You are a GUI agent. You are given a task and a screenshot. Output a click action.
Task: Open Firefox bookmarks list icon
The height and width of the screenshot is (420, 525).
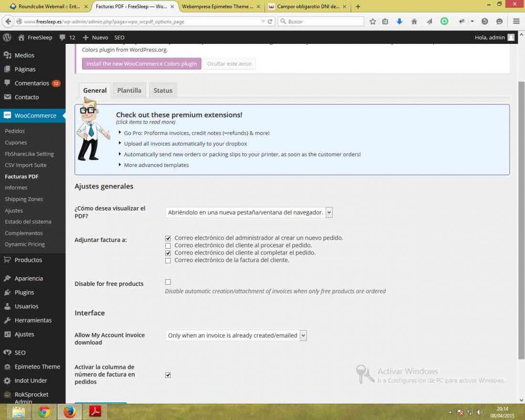click(385, 21)
